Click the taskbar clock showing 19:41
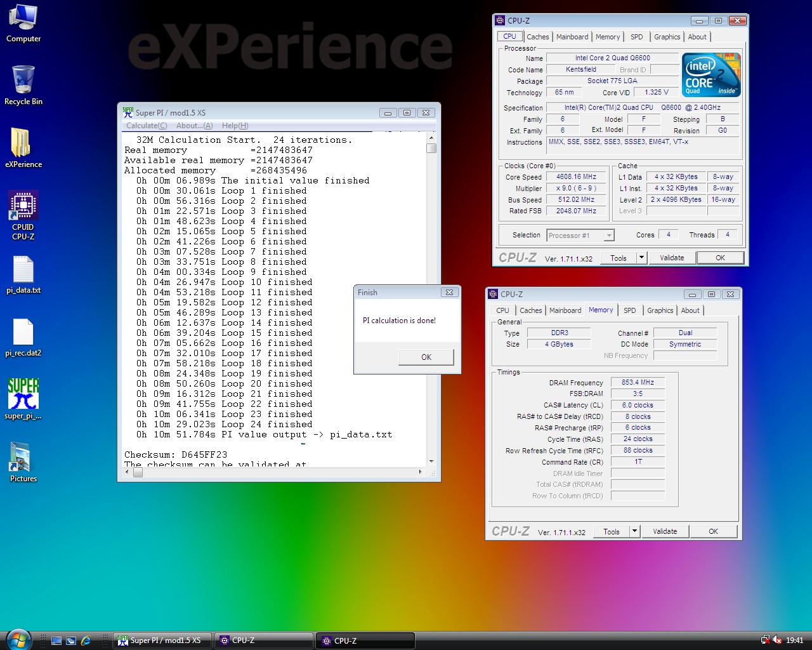Image resolution: width=812 pixels, height=650 pixels. pos(794,640)
